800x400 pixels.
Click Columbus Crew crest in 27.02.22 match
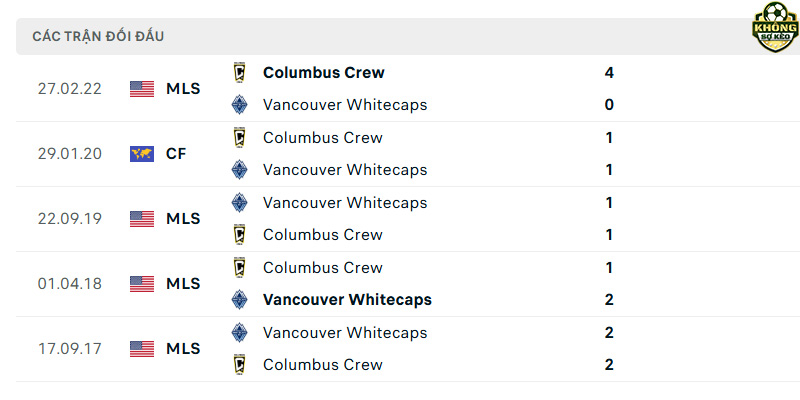(239, 72)
